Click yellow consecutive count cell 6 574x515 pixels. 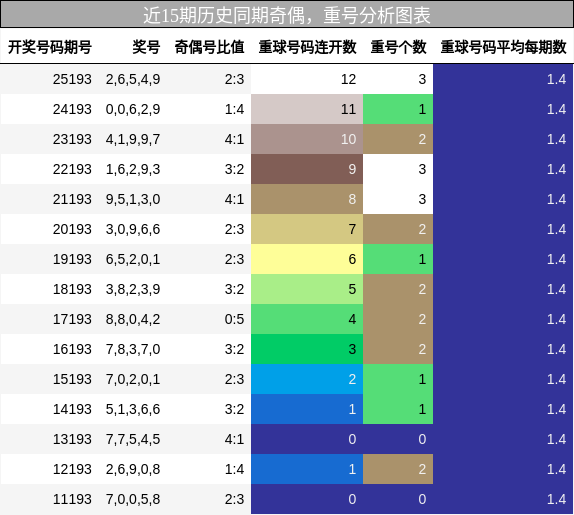307,259
